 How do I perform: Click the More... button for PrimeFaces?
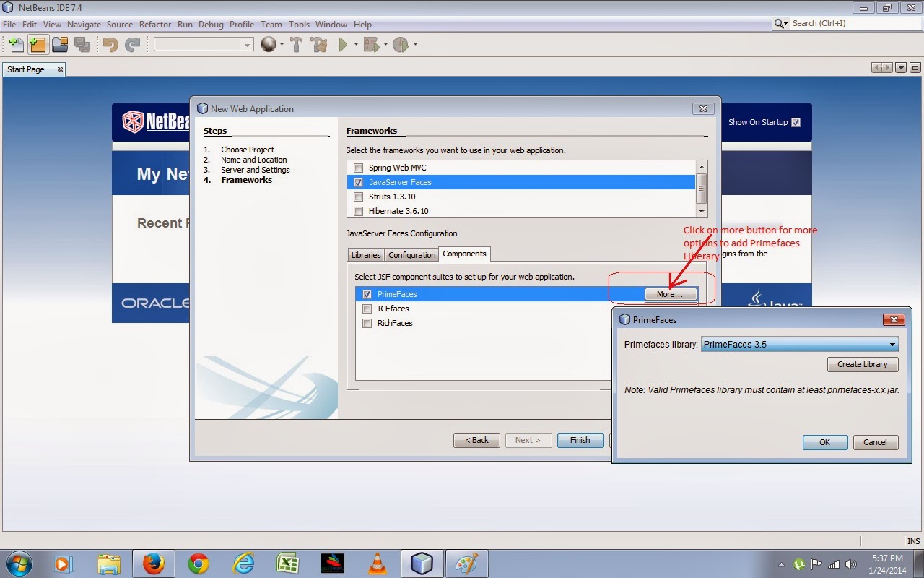pyautogui.click(x=670, y=294)
